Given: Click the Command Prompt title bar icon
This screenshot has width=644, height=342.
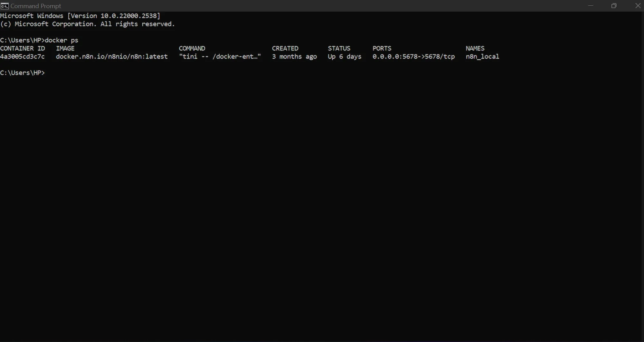Looking at the screenshot, I should point(5,6).
